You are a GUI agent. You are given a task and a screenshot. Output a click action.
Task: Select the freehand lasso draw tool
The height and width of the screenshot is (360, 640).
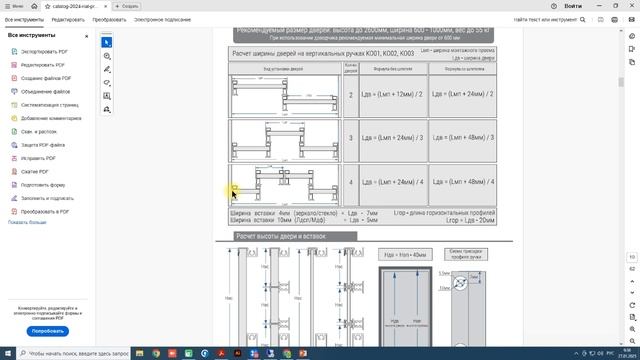tap(107, 83)
